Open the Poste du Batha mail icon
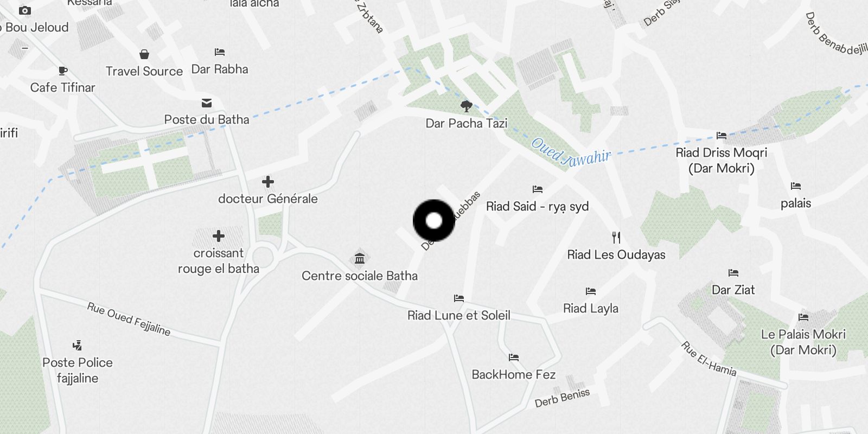The height and width of the screenshot is (434, 868). (207, 103)
